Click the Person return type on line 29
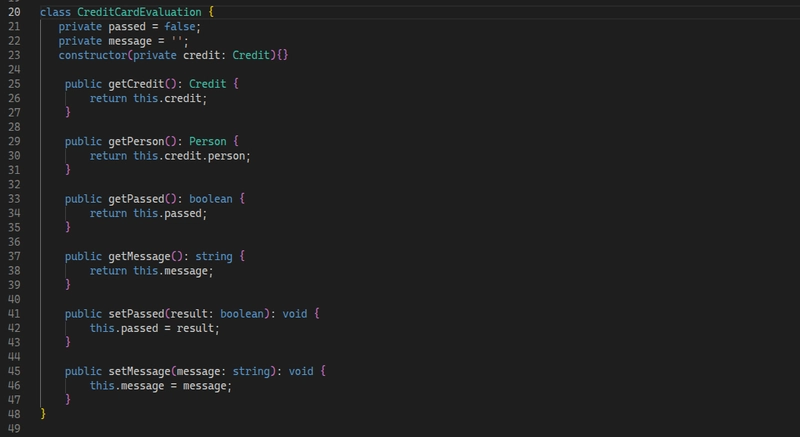 coord(208,141)
